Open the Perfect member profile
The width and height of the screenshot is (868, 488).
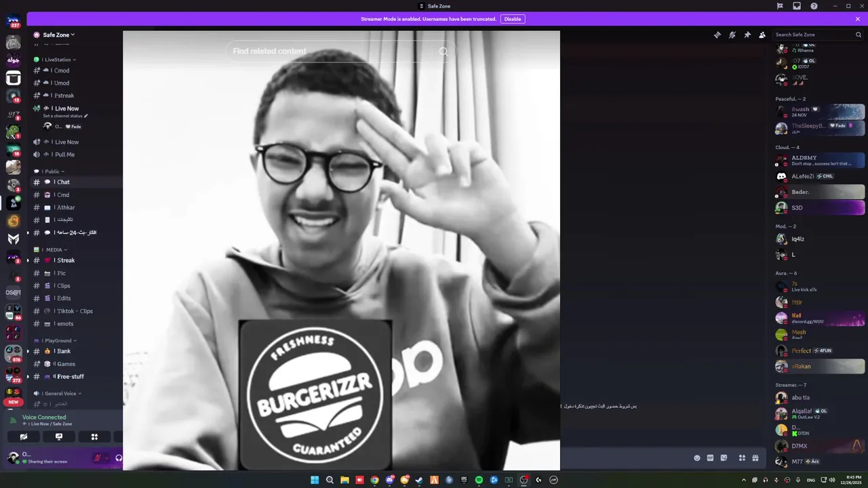(820, 350)
